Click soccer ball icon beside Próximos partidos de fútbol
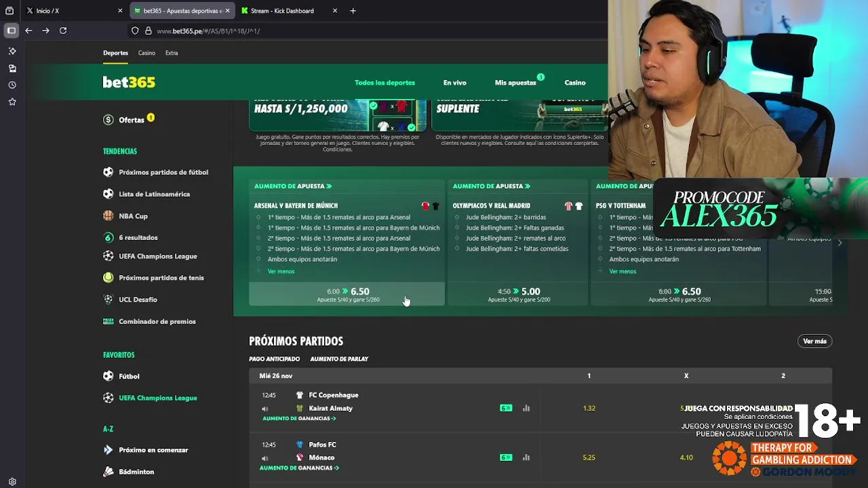Viewport: 868px width, 488px height. coord(108,172)
